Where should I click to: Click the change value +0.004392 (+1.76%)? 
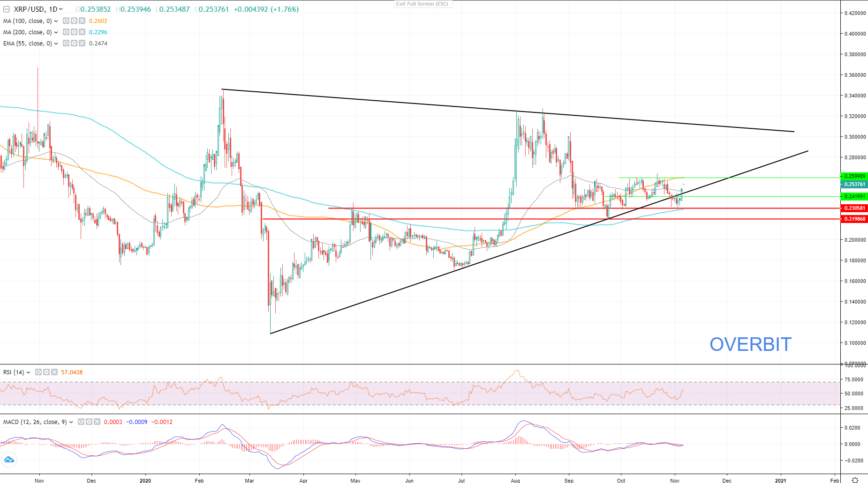pyautogui.click(x=266, y=9)
